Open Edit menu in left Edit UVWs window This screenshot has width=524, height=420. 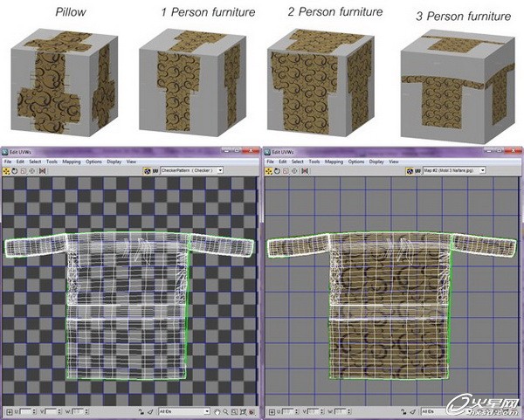(20, 162)
